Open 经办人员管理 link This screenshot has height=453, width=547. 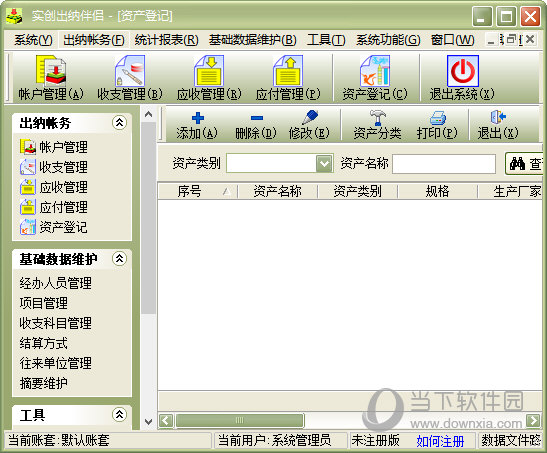(56, 283)
